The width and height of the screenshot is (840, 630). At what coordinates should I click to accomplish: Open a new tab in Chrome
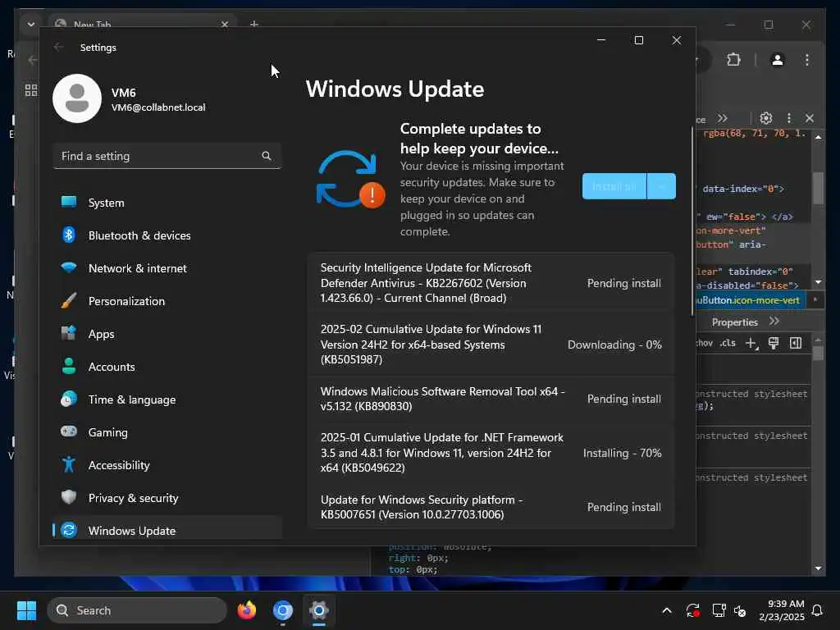click(254, 24)
